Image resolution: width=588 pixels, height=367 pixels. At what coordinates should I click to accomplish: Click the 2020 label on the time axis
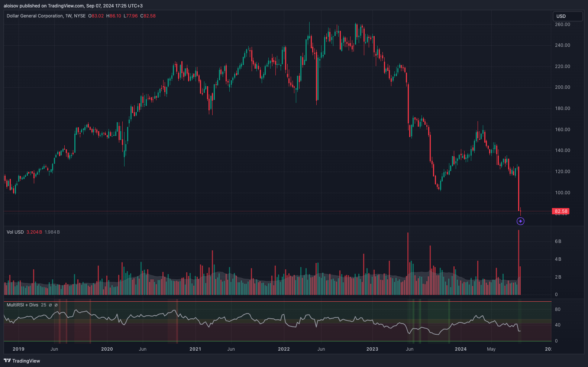(x=107, y=349)
